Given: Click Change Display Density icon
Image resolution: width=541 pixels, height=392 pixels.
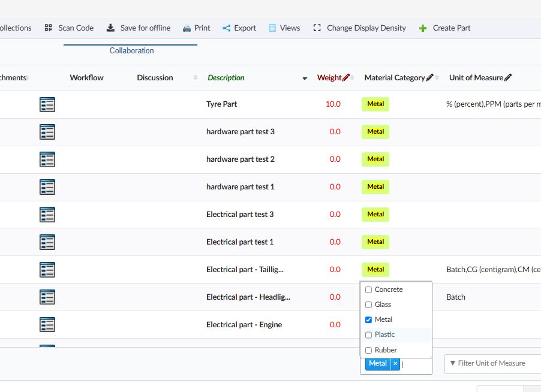Looking at the screenshot, I should (x=317, y=28).
